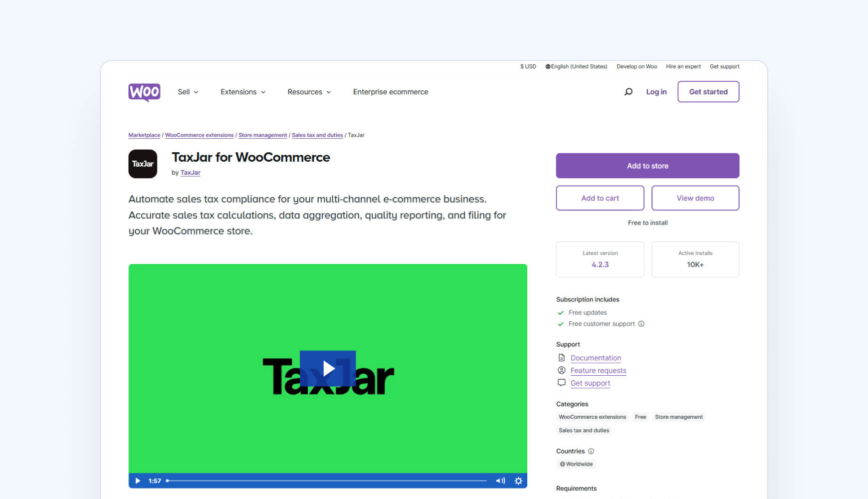Image resolution: width=868 pixels, height=499 pixels.
Task: Click the Subscription includes heading
Action: pos(588,299)
